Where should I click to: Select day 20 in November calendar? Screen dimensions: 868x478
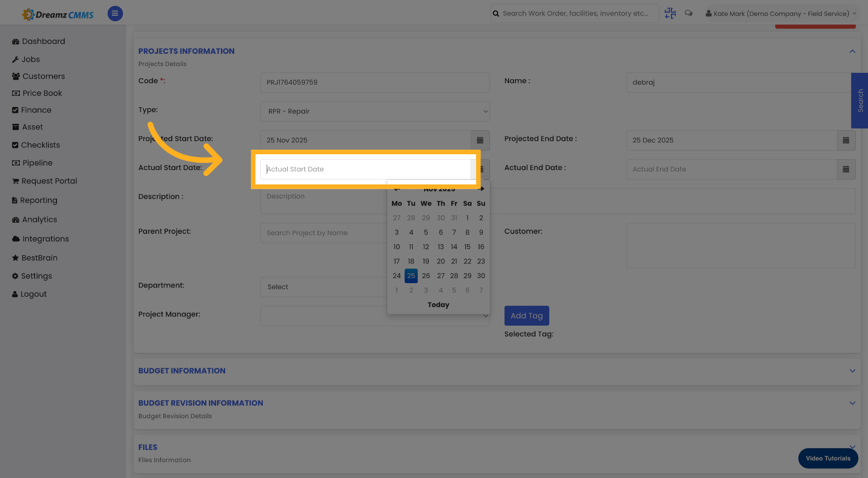point(441,261)
